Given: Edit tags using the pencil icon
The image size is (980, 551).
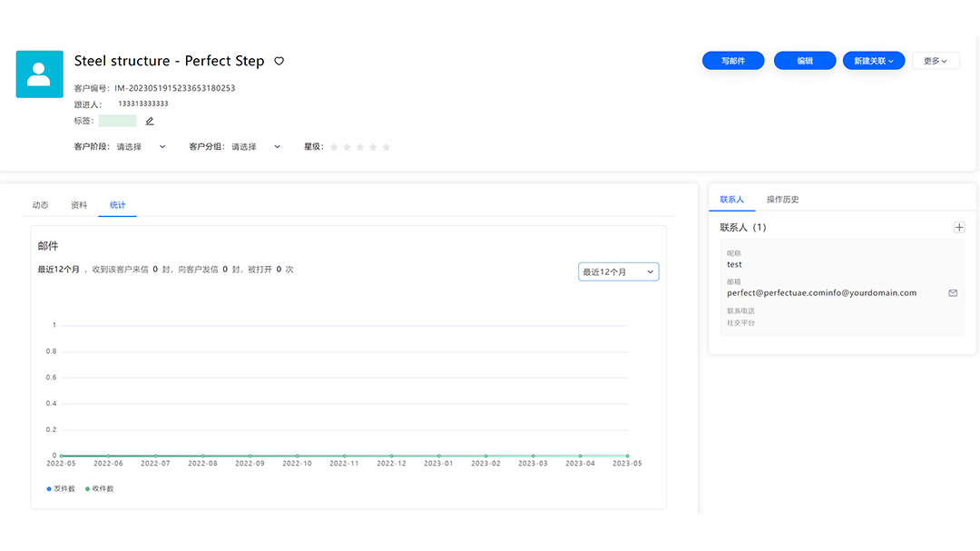Looking at the screenshot, I should pyautogui.click(x=150, y=122).
